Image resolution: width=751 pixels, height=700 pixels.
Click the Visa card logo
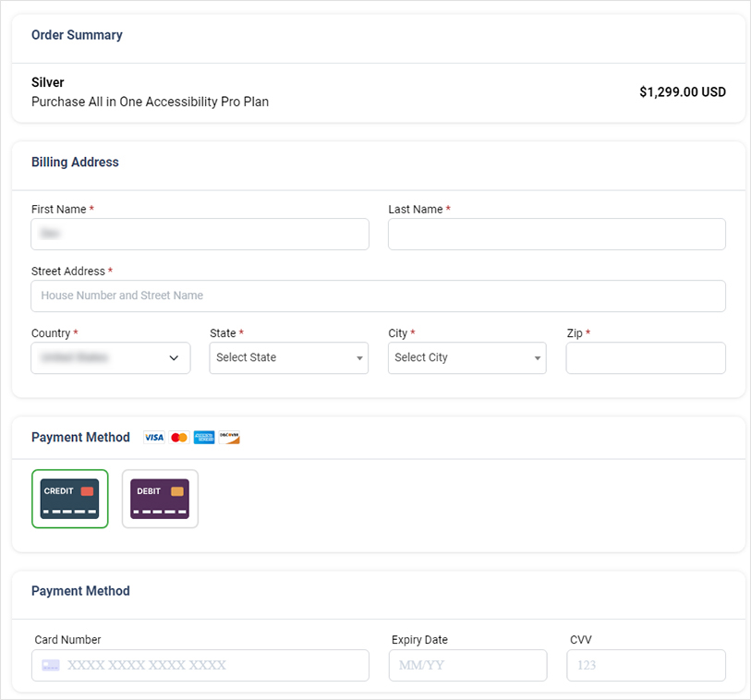click(x=153, y=437)
